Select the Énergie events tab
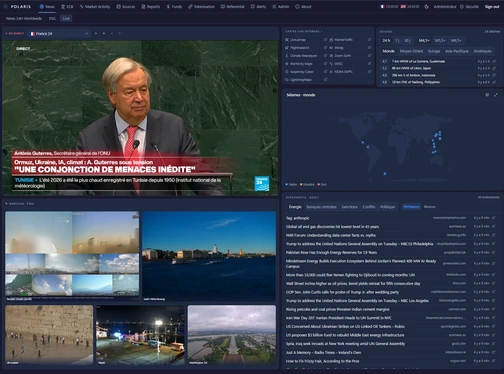The image size is (504, 374). tap(295, 207)
